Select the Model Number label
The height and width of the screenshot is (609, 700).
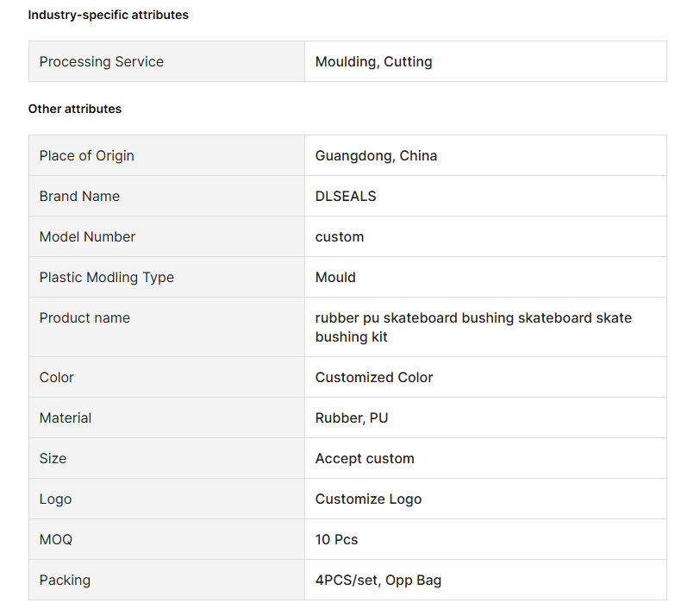click(x=87, y=237)
